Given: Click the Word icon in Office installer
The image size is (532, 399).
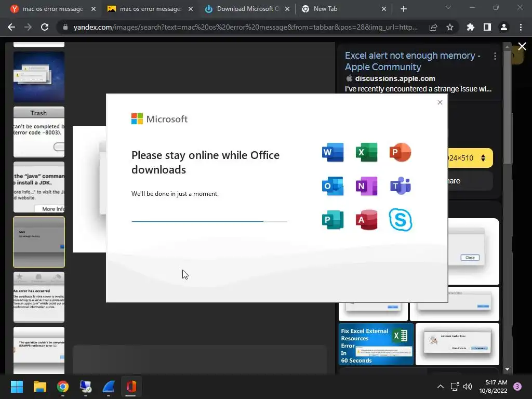Looking at the screenshot, I should tap(332, 152).
